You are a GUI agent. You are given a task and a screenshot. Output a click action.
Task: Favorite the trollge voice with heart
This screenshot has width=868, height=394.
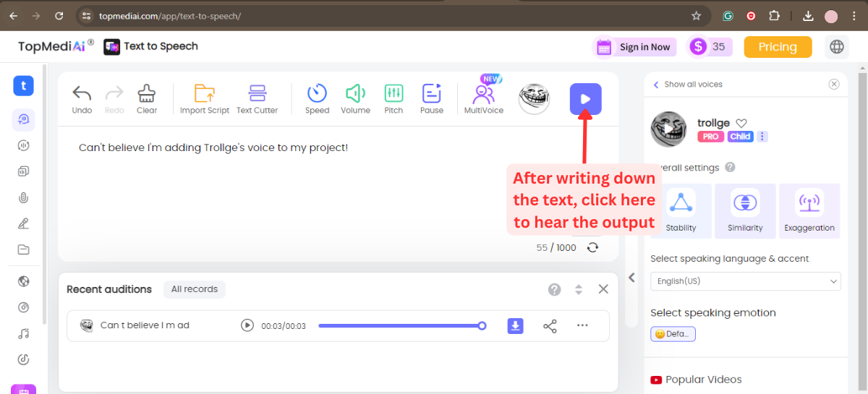pyautogui.click(x=741, y=124)
